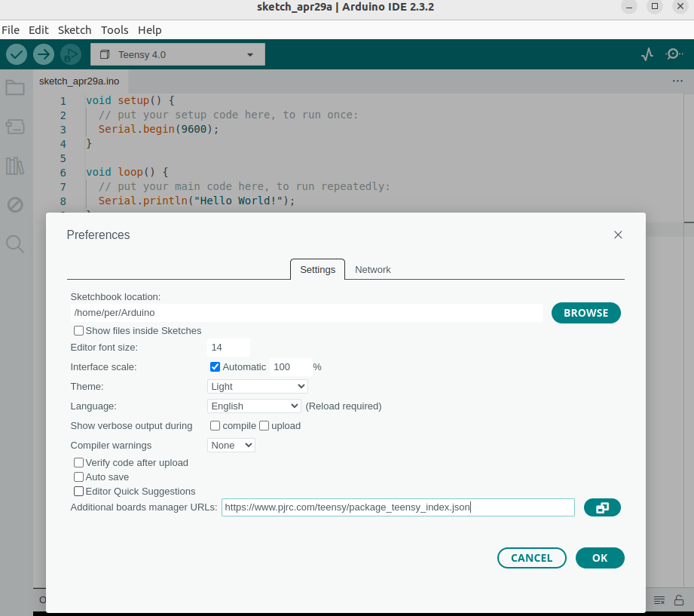Open the additional URLs editor window icon
This screenshot has height=616, width=694.
point(602,507)
